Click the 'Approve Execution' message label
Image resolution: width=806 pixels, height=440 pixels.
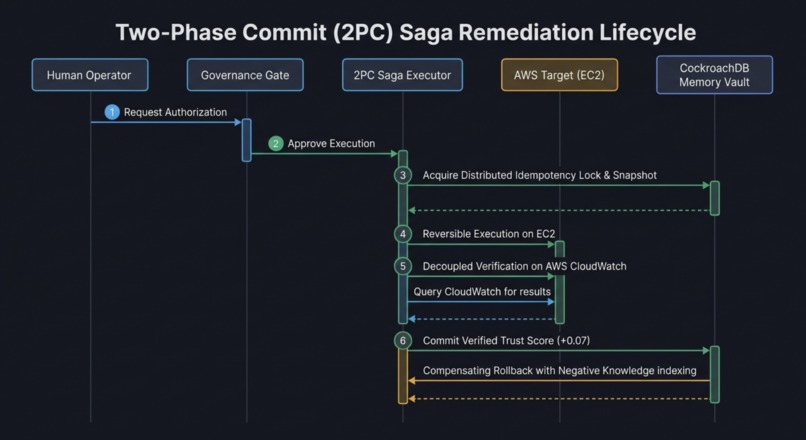(331, 143)
